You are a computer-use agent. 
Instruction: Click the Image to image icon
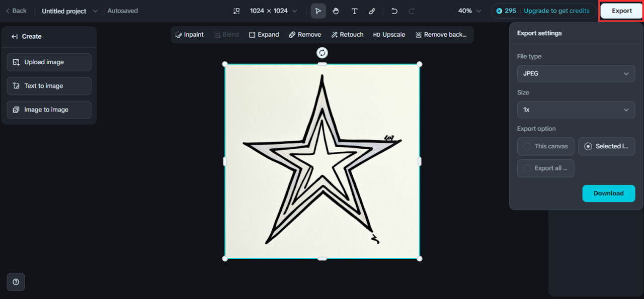(x=16, y=110)
